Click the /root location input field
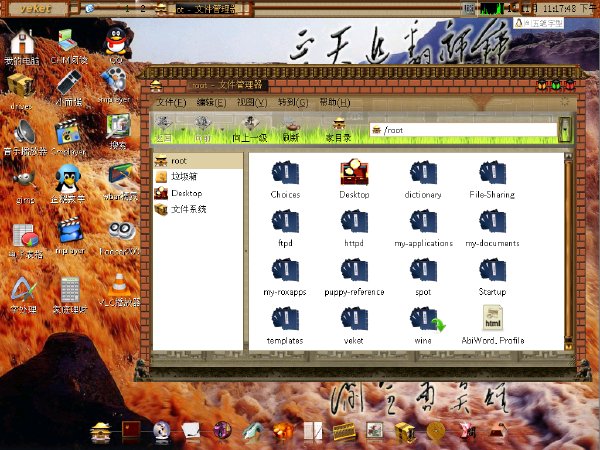This screenshot has width=600, height=450. pyautogui.click(x=463, y=130)
